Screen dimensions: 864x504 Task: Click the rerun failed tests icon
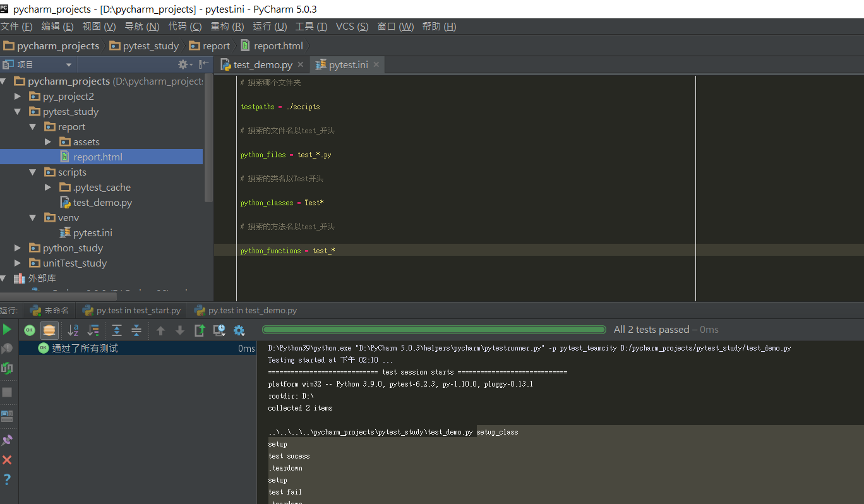pos(7,348)
